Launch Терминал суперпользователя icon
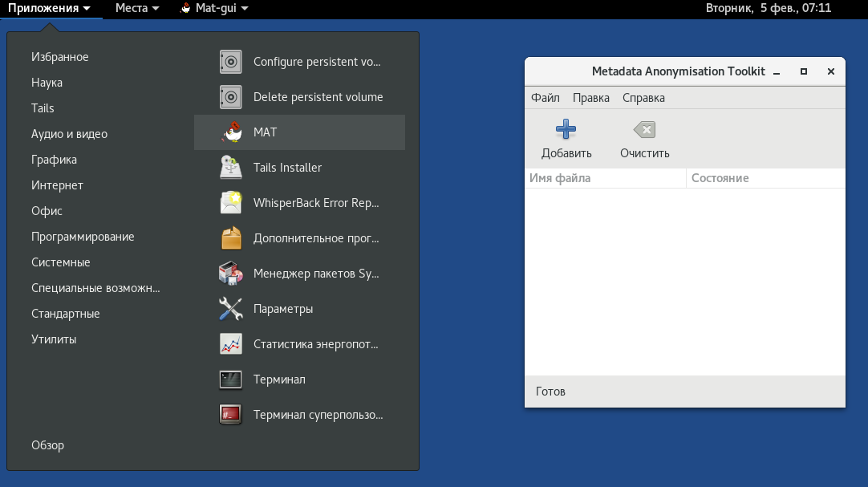This screenshot has height=487, width=868. (x=231, y=415)
